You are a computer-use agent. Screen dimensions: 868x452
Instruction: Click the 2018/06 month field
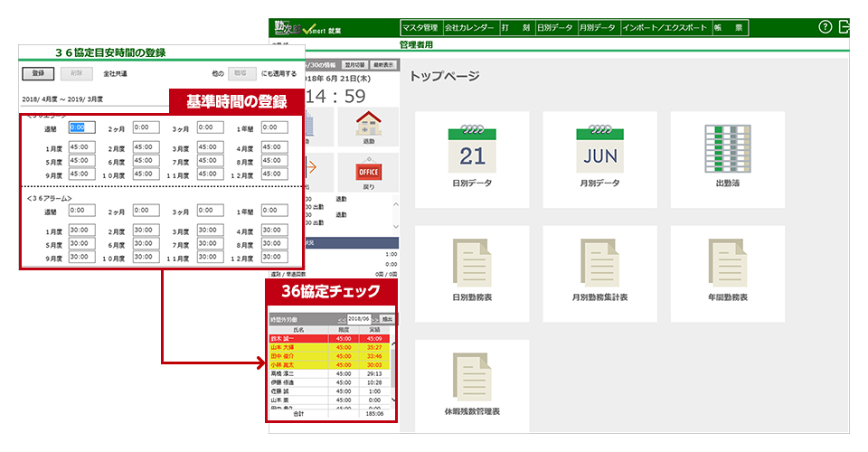(359, 319)
